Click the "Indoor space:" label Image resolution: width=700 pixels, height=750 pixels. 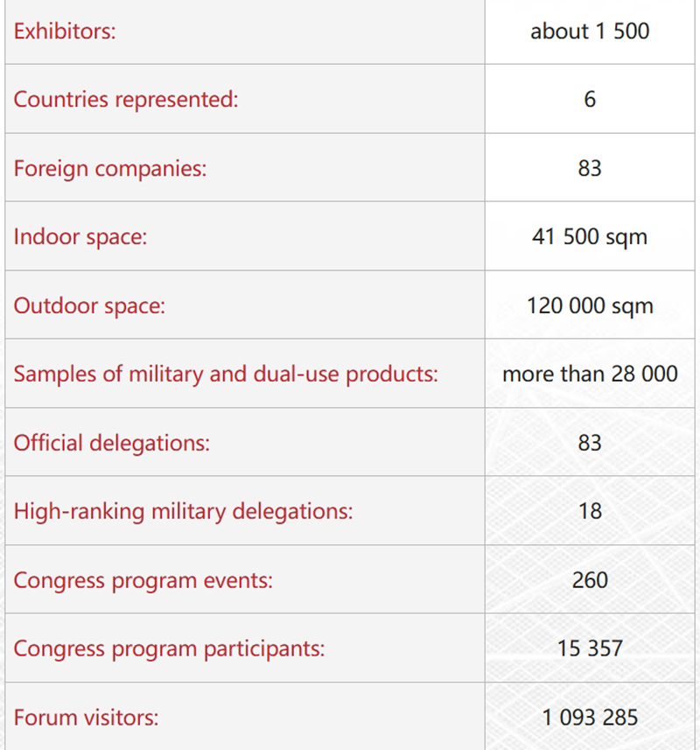point(80,236)
